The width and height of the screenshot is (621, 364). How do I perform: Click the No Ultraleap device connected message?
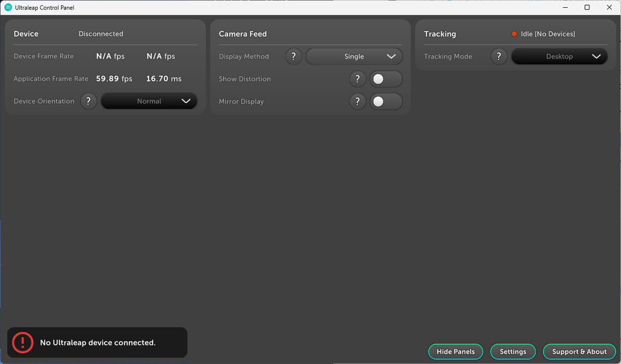(x=98, y=343)
